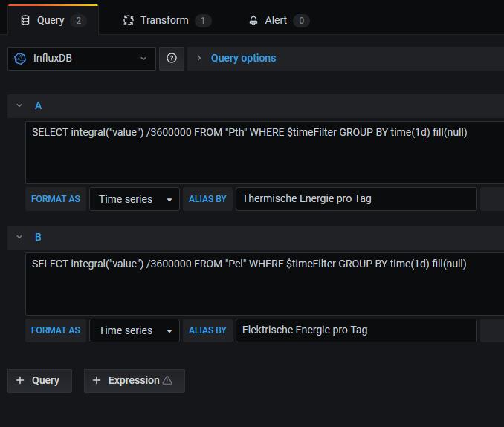Screen dimensions: 504x427
Task: Click the Alert bell icon
Action: click(253, 20)
